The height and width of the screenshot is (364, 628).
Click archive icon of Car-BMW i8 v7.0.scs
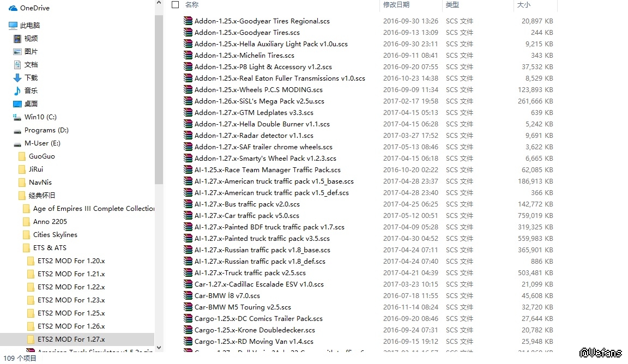point(188,295)
